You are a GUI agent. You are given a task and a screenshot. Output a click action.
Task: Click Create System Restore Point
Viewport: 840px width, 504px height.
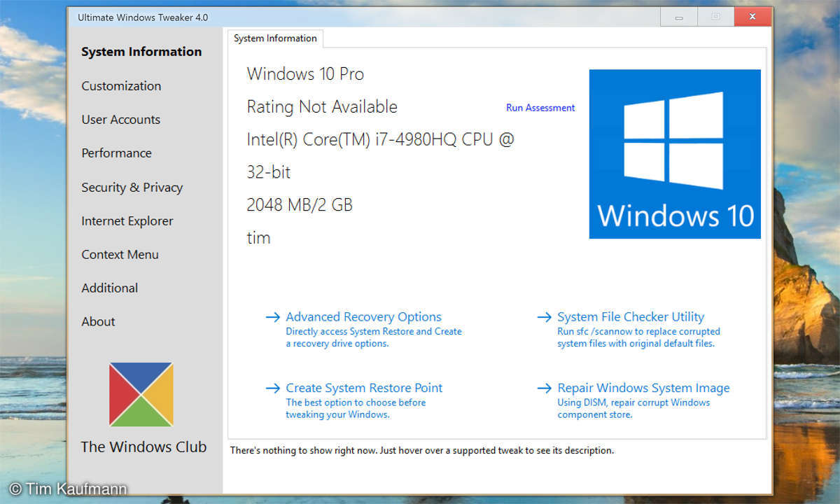click(364, 388)
